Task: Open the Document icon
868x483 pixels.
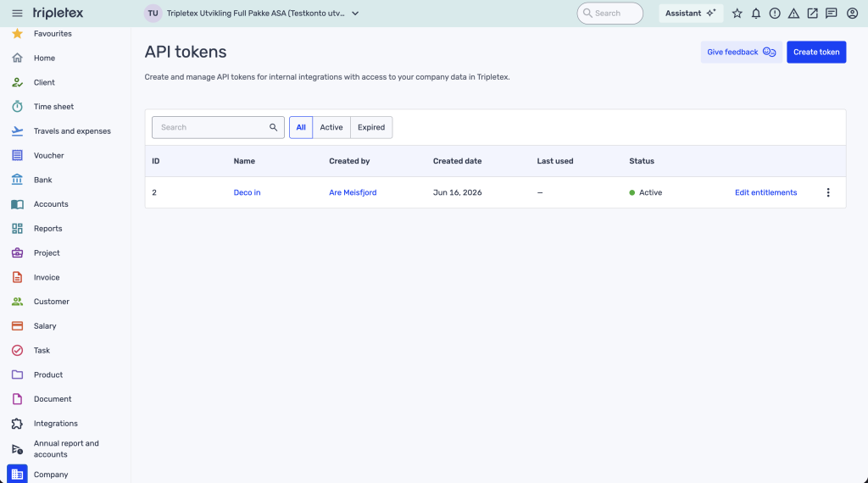Action: click(x=17, y=399)
